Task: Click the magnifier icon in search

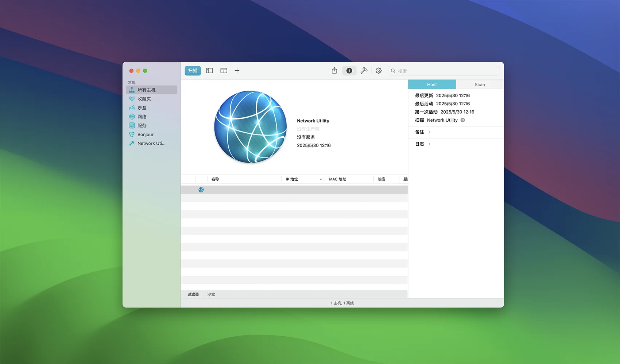Action: pos(393,71)
